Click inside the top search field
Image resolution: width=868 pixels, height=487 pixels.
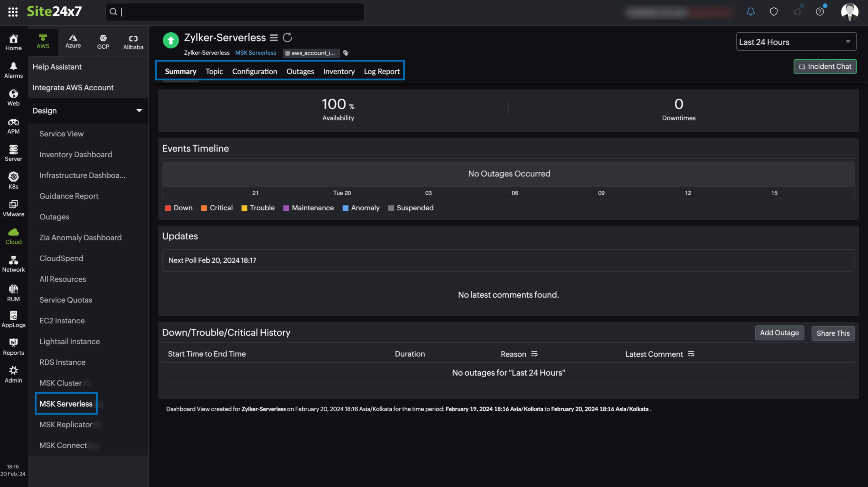coord(235,12)
